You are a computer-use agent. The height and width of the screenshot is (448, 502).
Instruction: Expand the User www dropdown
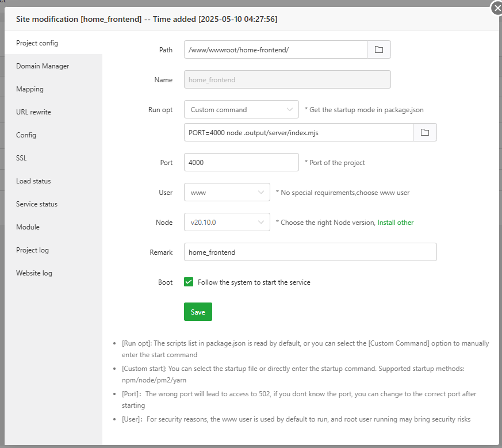coord(227,193)
